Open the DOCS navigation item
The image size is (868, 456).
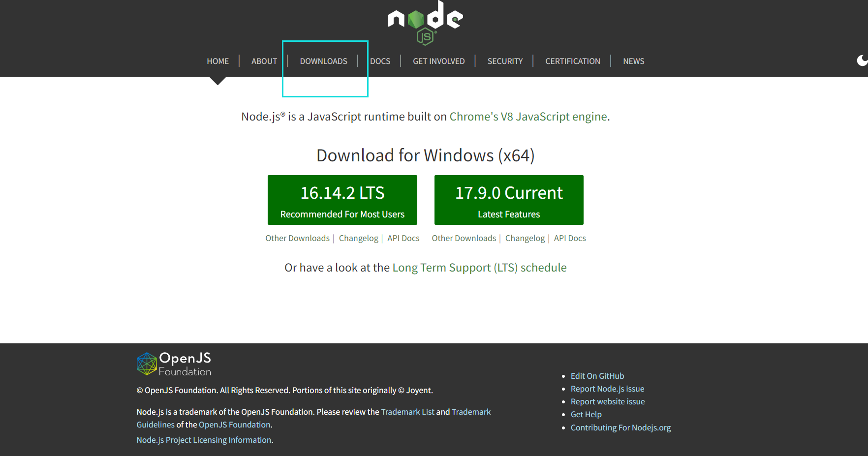(380, 61)
